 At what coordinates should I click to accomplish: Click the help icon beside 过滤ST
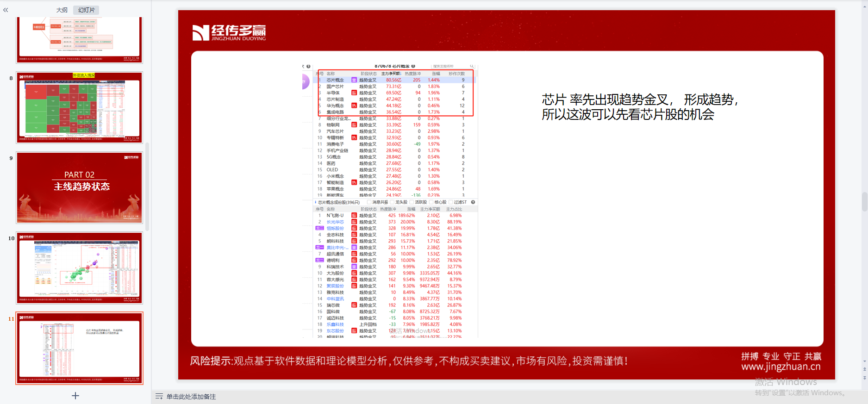tap(473, 202)
